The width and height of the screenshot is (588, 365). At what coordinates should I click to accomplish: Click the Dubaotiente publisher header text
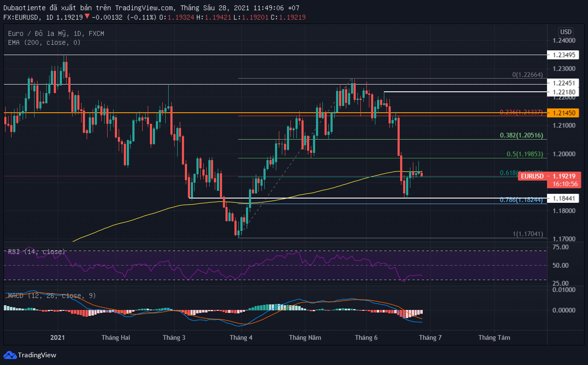[x=24, y=8]
